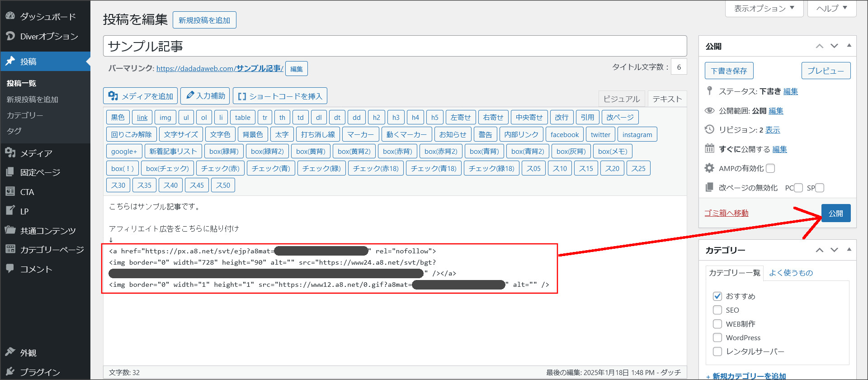Uncheck the おすすめ category
This screenshot has width=868, height=380.
(717, 296)
